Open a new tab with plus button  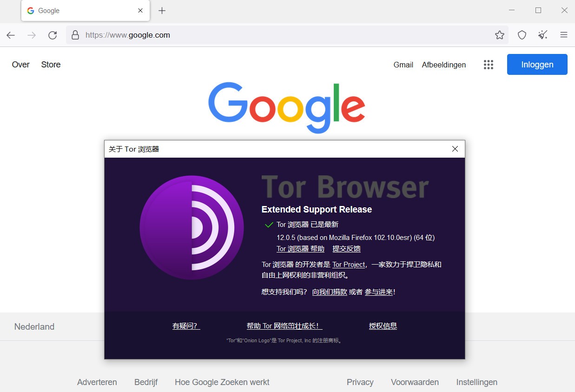(162, 11)
